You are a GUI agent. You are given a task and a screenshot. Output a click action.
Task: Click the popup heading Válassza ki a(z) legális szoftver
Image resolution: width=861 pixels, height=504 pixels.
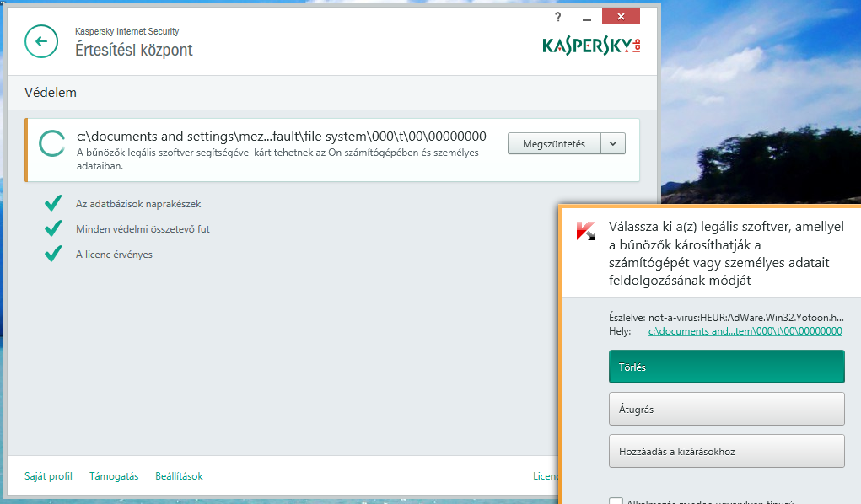click(726, 253)
